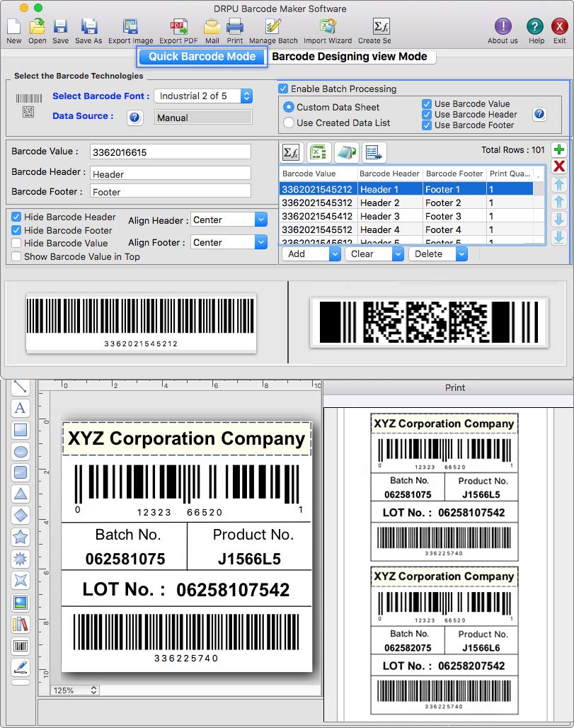
Task: Click the Export Image icon
Action: tap(130, 27)
